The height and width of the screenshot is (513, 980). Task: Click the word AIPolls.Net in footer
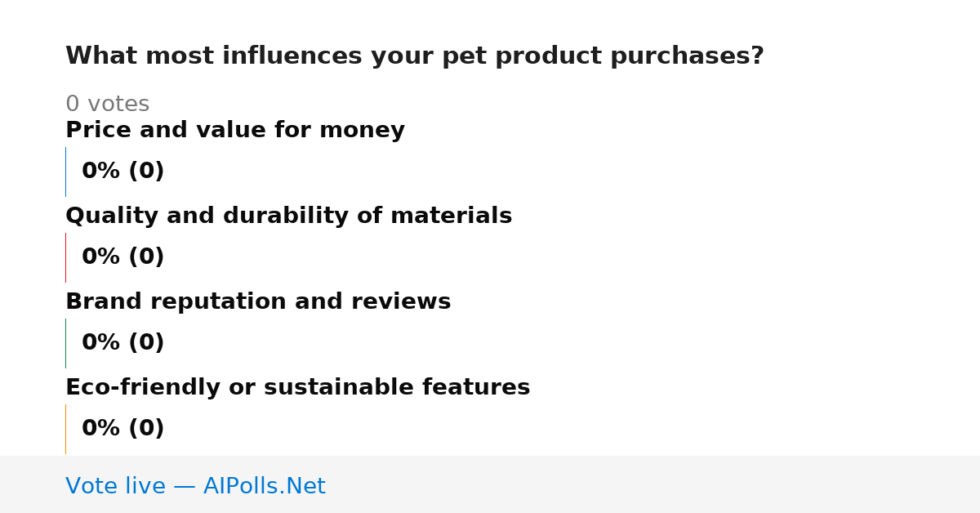pos(264,486)
